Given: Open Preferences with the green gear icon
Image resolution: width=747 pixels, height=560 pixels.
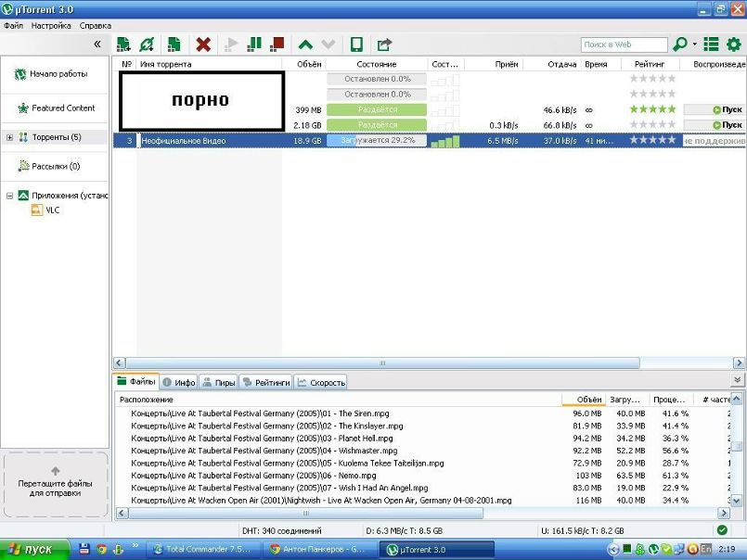Looking at the screenshot, I should point(734,44).
